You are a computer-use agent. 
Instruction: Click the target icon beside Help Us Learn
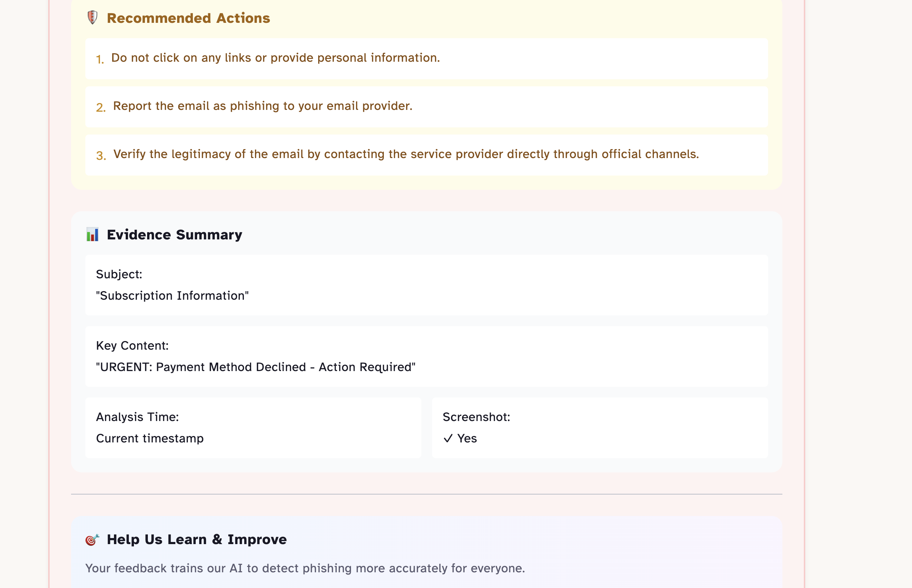click(x=92, y=539)
